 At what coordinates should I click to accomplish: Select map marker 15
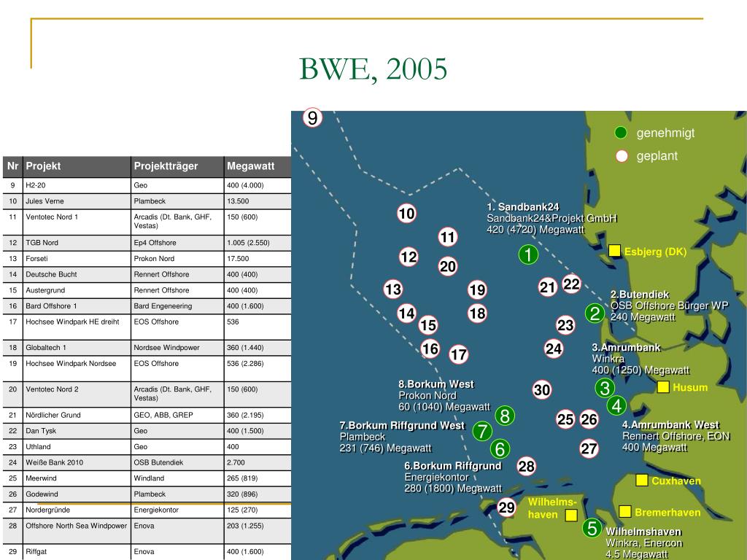[427, 325]
